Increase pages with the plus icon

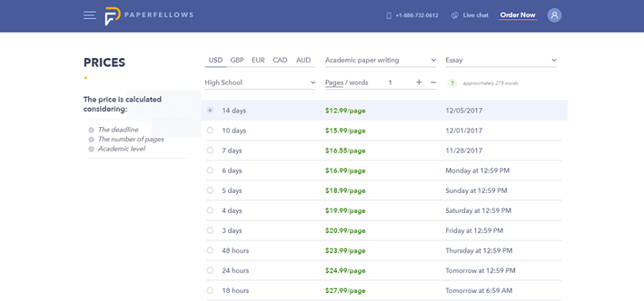[x=419, y=83]
